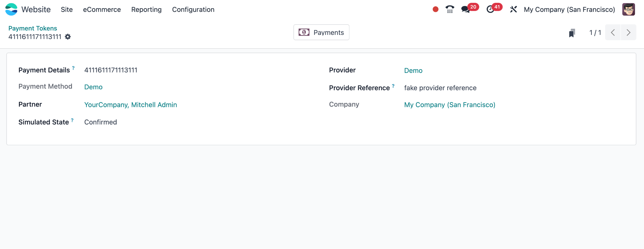Open the My Company (San Francisco) switcher
The height and width of the screenshot is (249, 644).
pyautogui.click(x=569, y=9)
